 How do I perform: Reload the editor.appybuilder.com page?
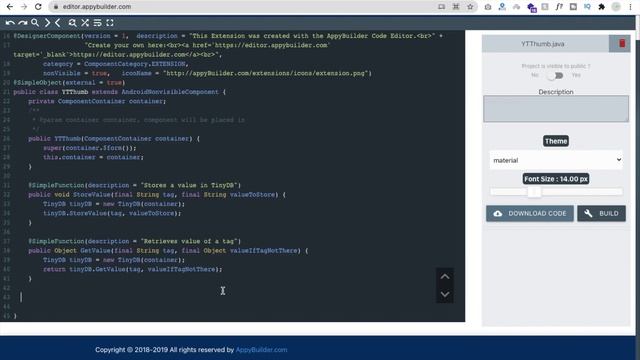click(x=38, y=7)
